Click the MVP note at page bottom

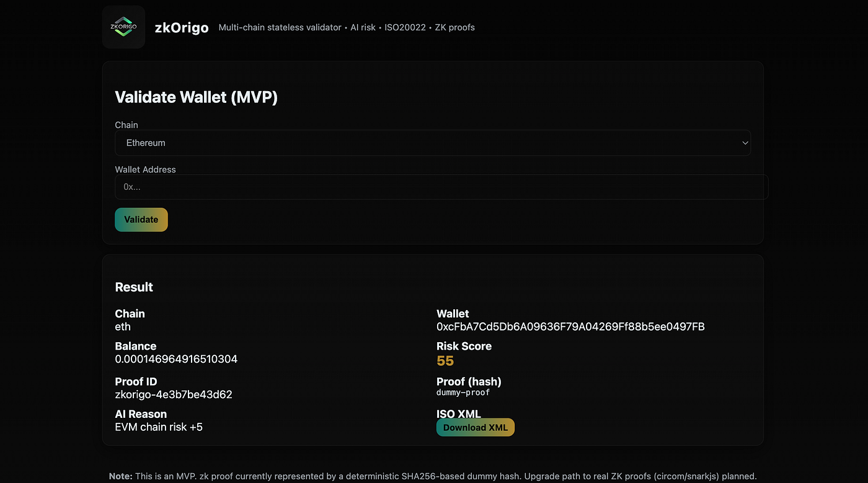point(433,476)
